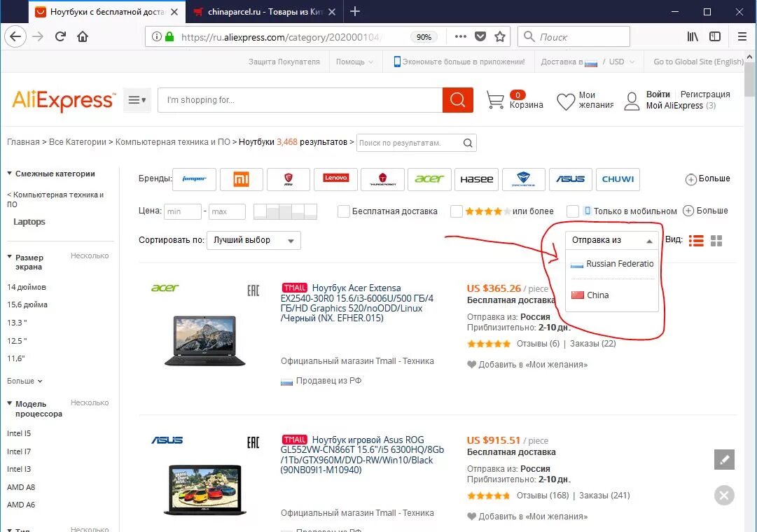The image size is (757, 532).
Task: Expand Больше brands button
Action: pyautogui.click(x=707, y=179)
